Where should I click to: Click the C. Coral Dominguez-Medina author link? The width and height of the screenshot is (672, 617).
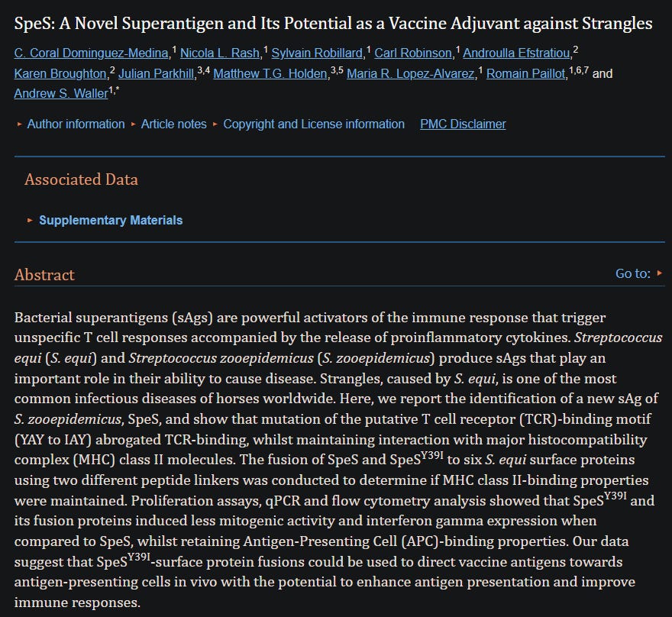tap(90, 53)
